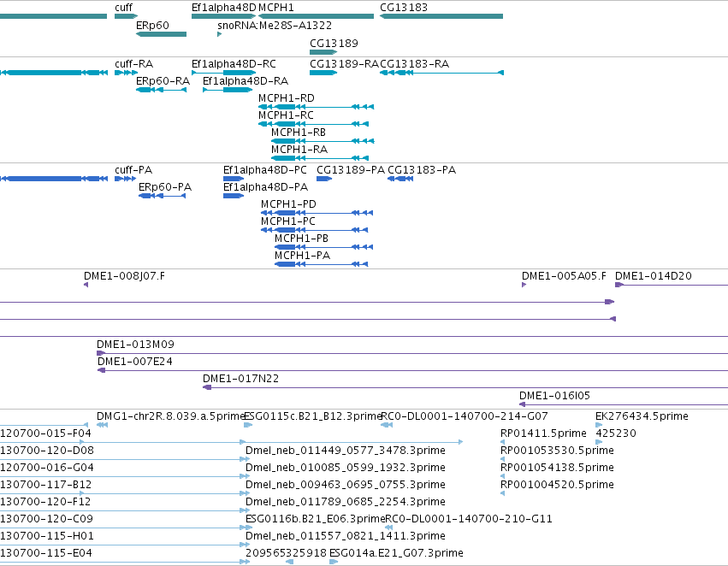Select transcript CG13189-RA
Image resolution: width=728 pixels, height=566 pixels.
click(344, 64)
